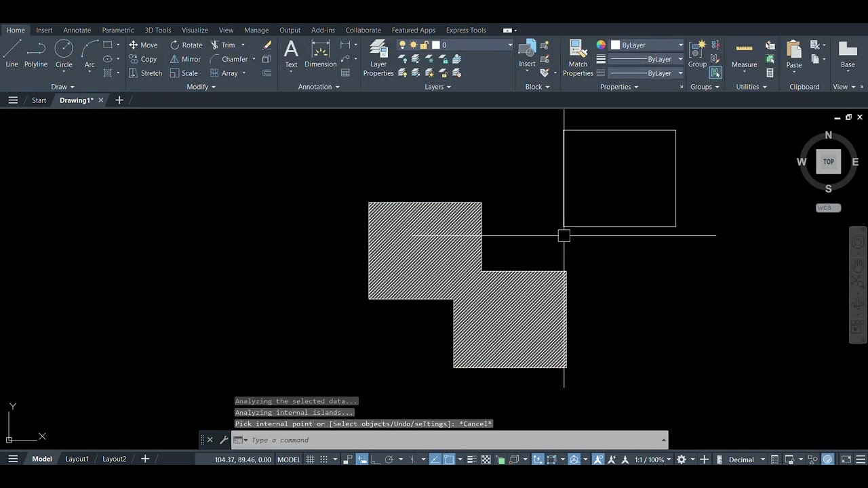The image size is (868, 488).
Task: Select the Arc tool
Action: coord(90,54)
